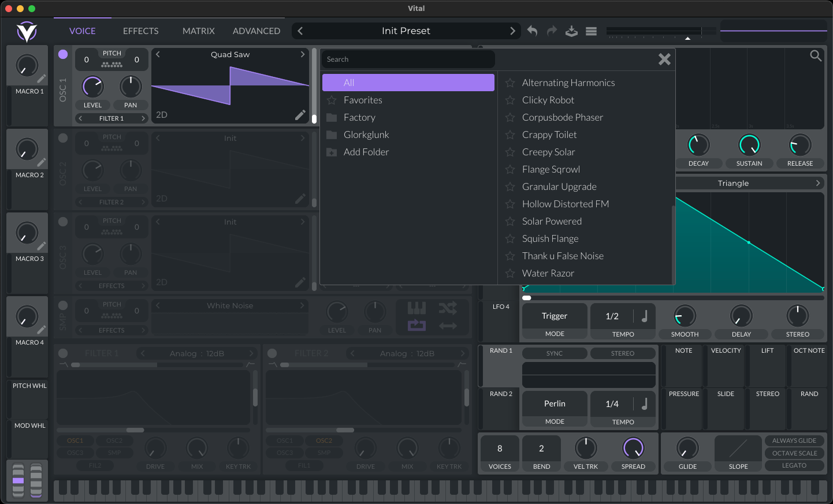Select next wavetable after Quad Saw
The height and width of the screenshot is (504, 833).
click(302, 54)
